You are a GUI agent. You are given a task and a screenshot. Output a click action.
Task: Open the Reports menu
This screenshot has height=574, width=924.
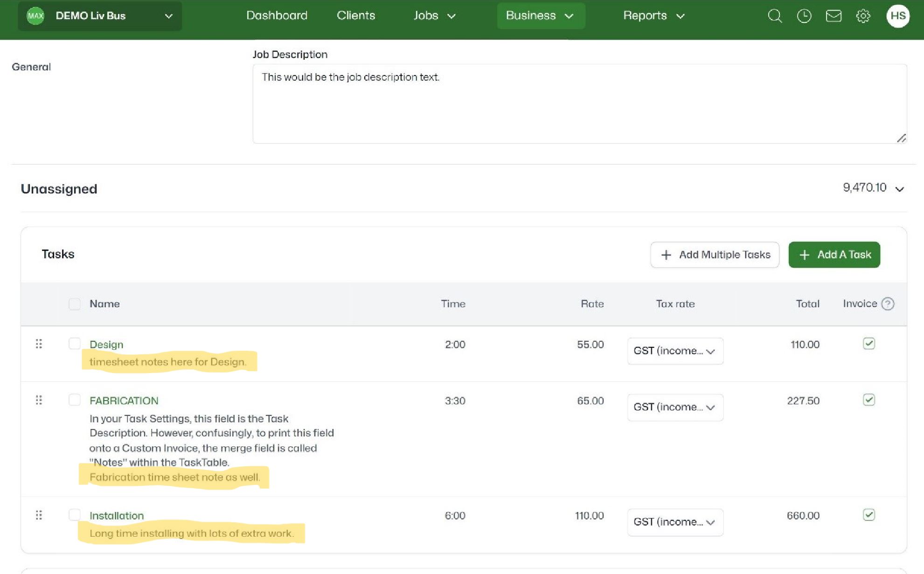point(654,15)
